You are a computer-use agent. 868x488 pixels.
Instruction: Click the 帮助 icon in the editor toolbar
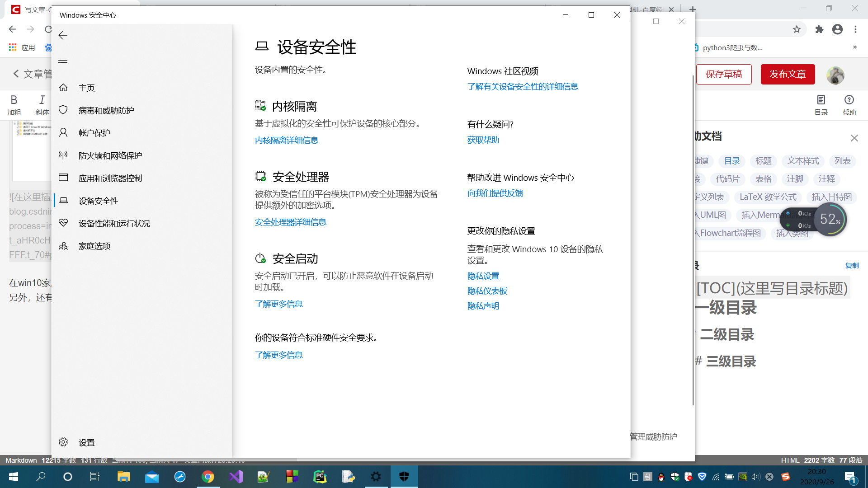coord(849,105)
